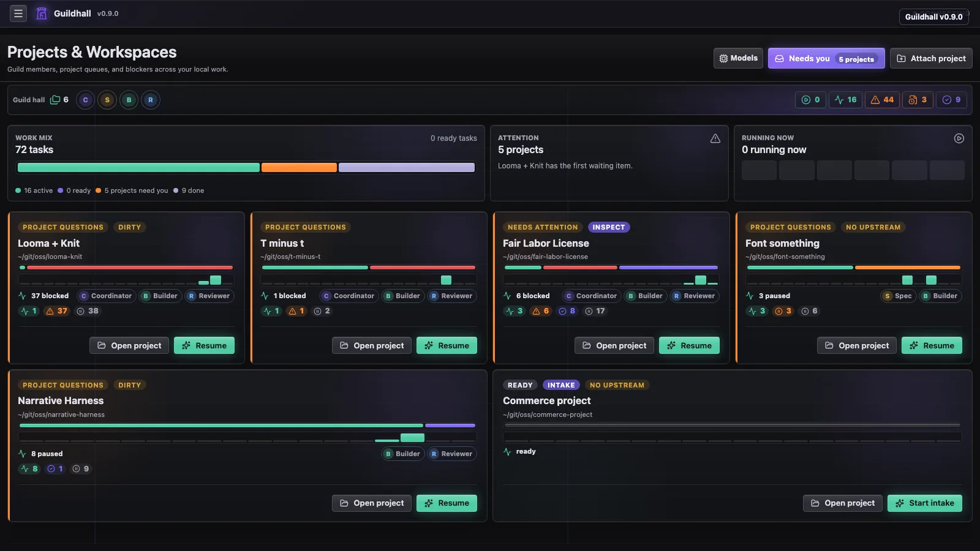Click Narrative Harness green progress bar

coord(221,425)
